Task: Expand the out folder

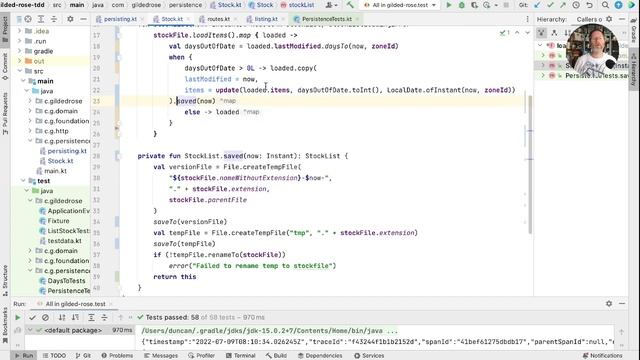Action: pyautogui.click(x=19, y=61)
